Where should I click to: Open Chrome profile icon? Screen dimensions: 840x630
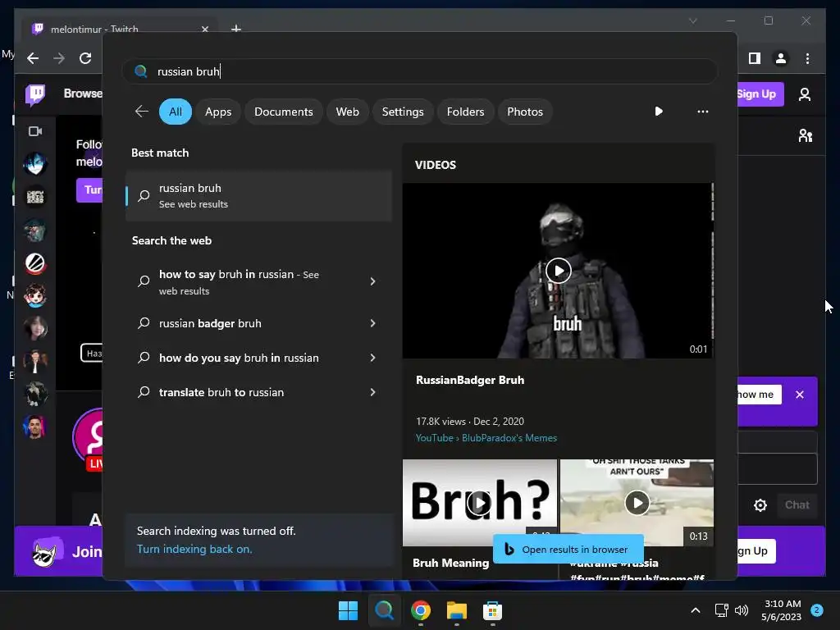pyautogui.click(x=781, y=58)
